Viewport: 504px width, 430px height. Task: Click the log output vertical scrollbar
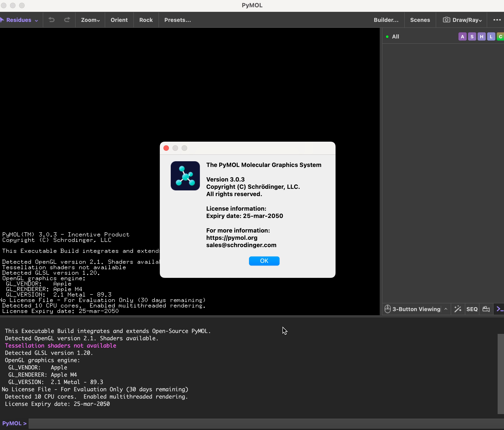click(x=501, y=374)
